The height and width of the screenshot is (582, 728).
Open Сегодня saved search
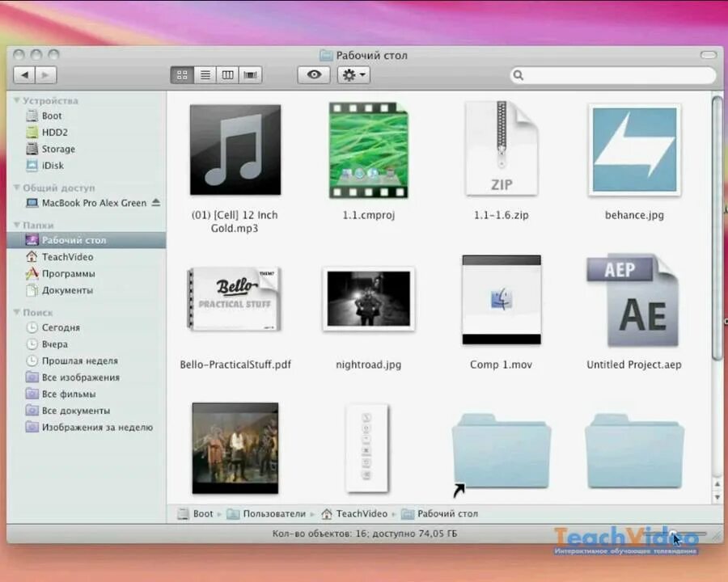(x=87, y=327)
